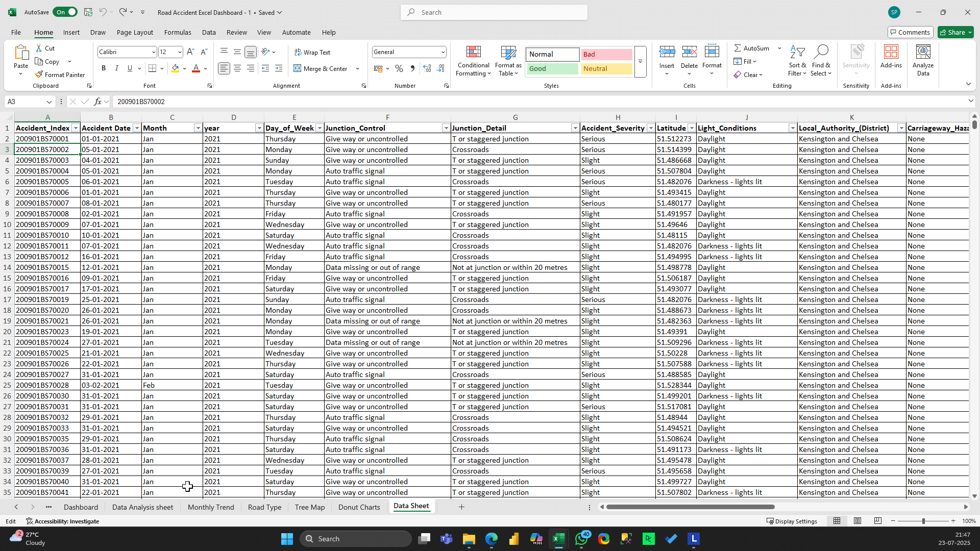Open the Insert ribbon tab
Screen dimensions: 980x551
pos(71,32)
